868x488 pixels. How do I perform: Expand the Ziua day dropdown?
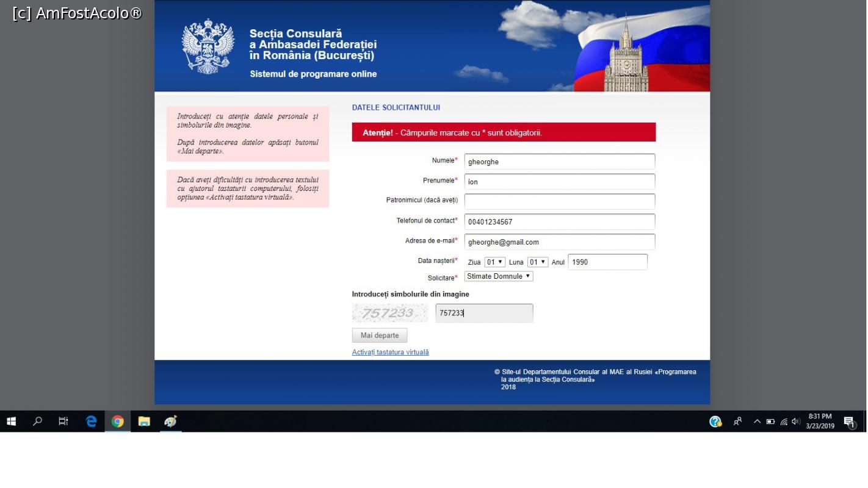pyautogui.click(x=494, y=262)
